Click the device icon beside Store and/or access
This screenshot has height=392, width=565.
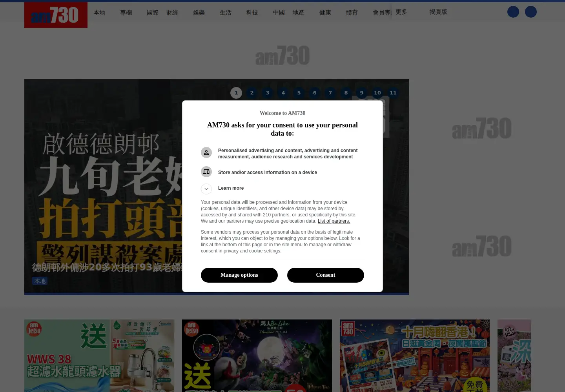[x=206, y=172]
